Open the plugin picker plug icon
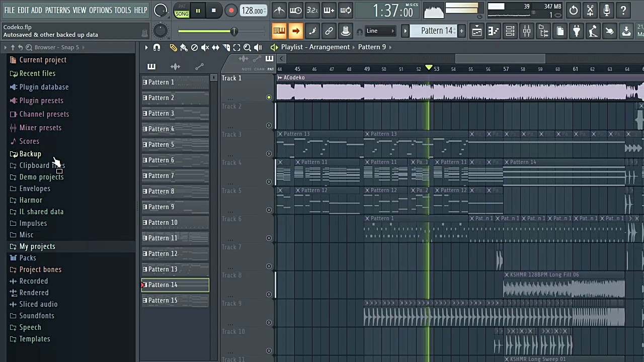This screenshot has width=644, height=362. [577, 31]
